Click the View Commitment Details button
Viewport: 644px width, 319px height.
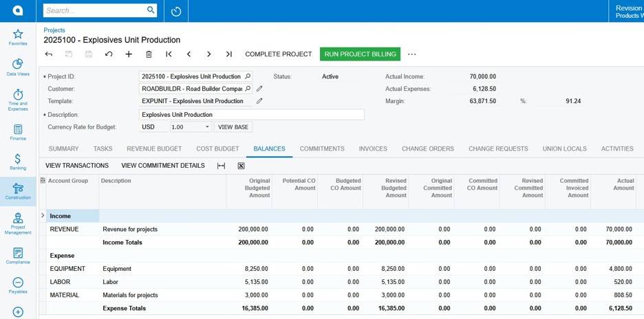coord(162,166)
